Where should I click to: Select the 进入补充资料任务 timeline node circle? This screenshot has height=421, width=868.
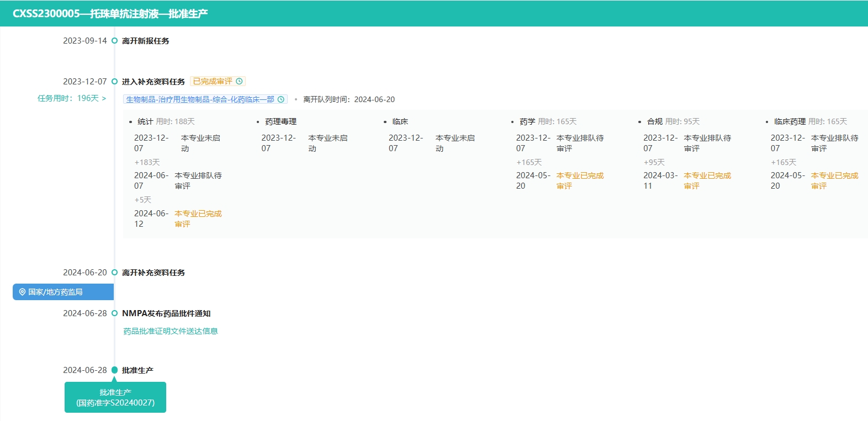pos(114,82)
